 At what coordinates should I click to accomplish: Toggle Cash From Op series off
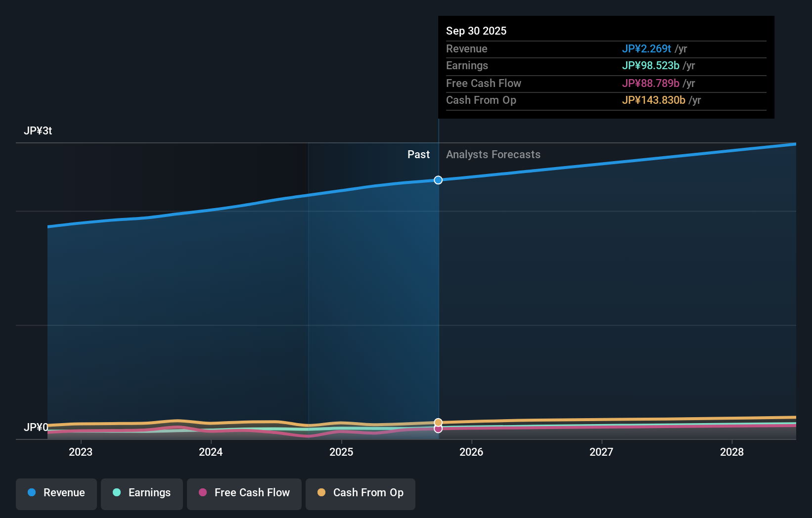(x=360, y=494)
